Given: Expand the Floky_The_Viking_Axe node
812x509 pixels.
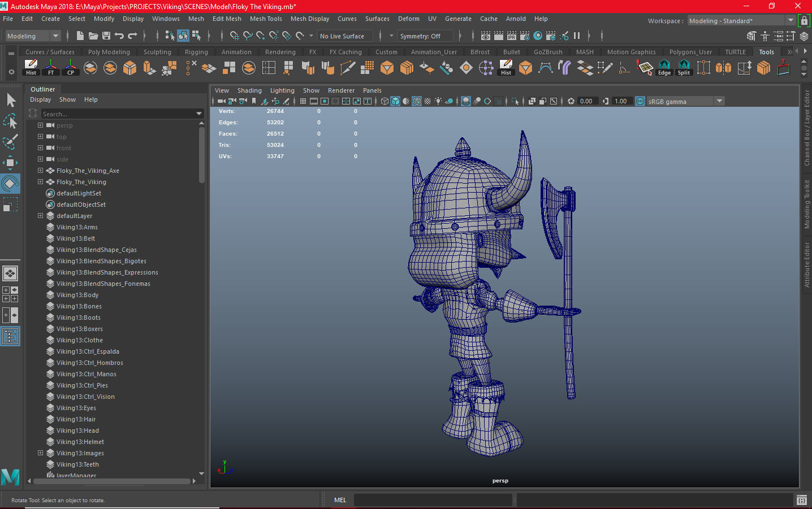Looking at the screenshot, I should (x=40, y=170).
